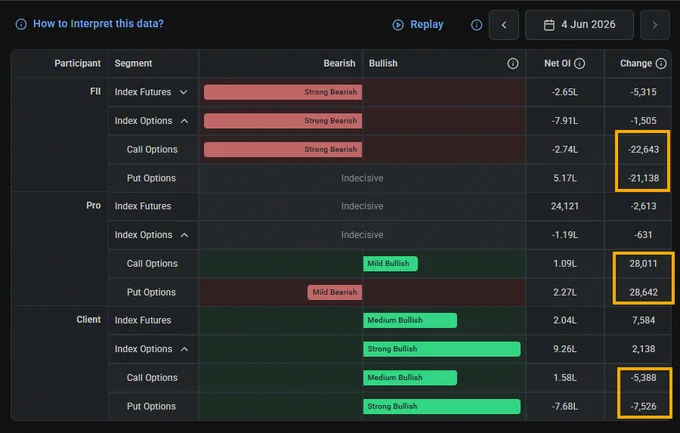Expand FII Index Futures row chevron
Screen dimensions: 680x433
(x=184, y=92)
